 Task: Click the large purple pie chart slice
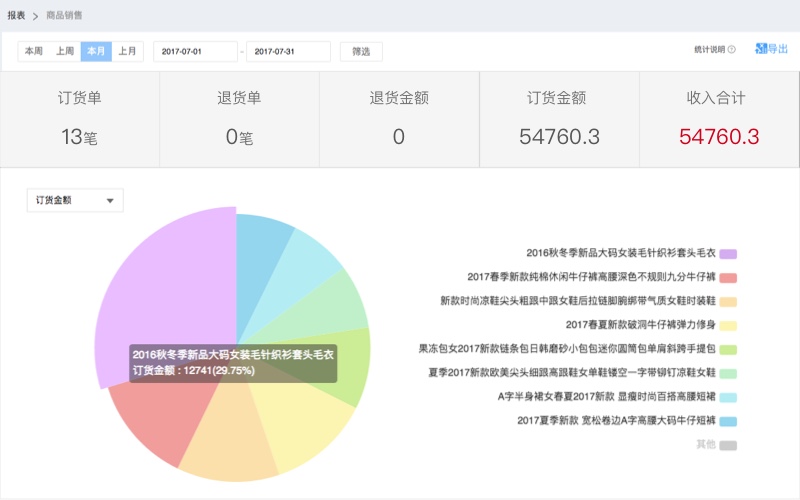coord(170,290)
